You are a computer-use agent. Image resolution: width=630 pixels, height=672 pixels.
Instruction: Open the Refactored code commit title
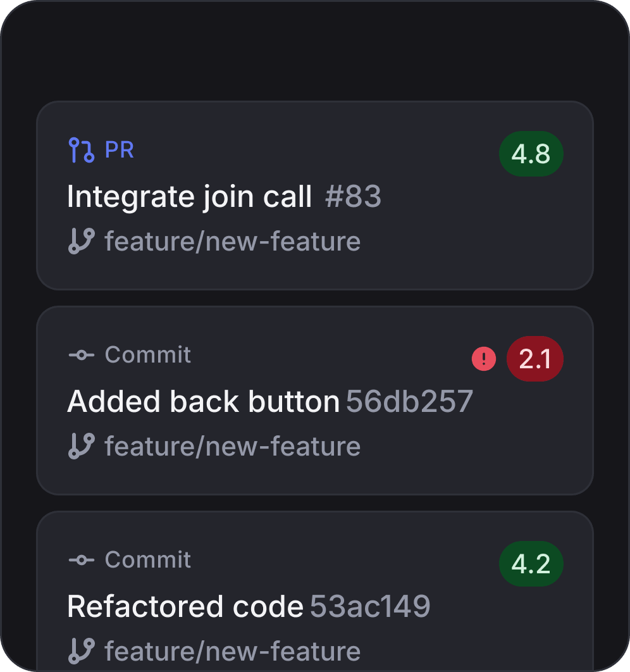point(185,607)
